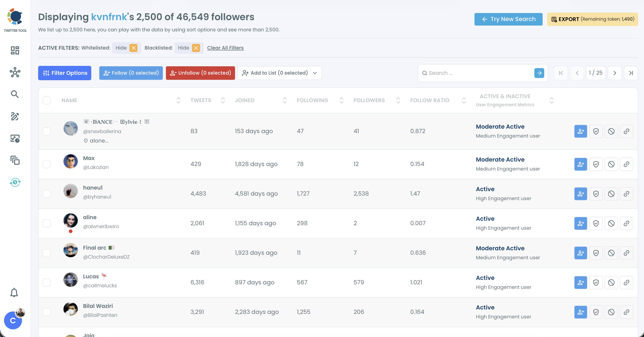The height and width of the screenshot is (337, 644).
Task: Open the image check icon in sidebar
Action: pos(15,138)
